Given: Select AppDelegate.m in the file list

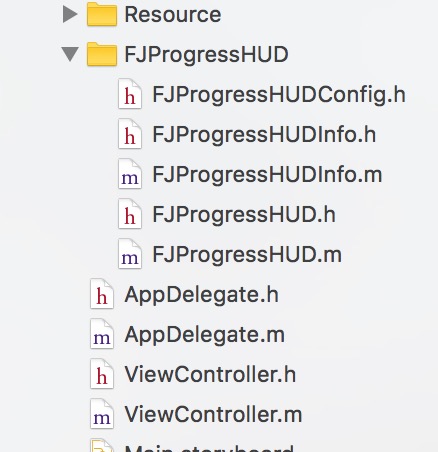Looking at the screenshot, I should coord(205,335).
